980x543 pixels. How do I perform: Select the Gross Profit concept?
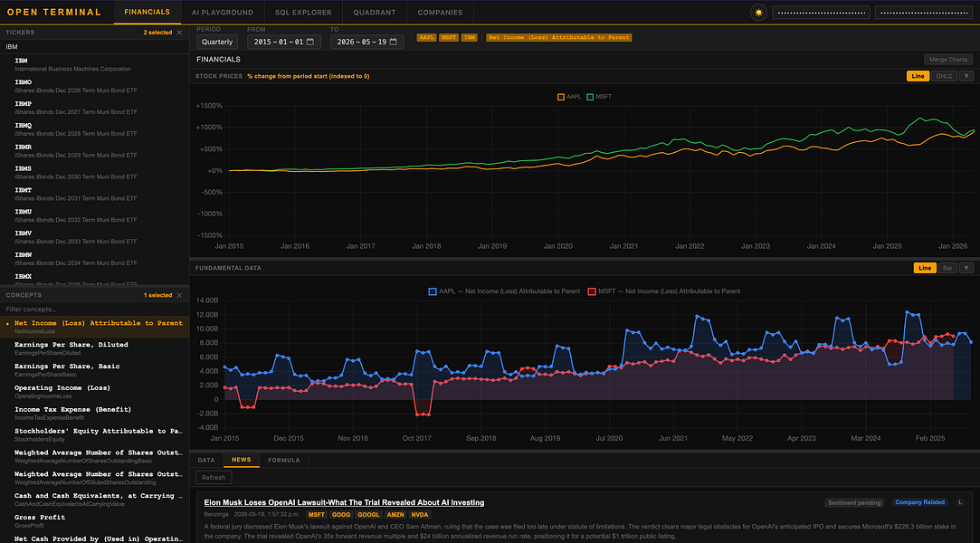94,521
